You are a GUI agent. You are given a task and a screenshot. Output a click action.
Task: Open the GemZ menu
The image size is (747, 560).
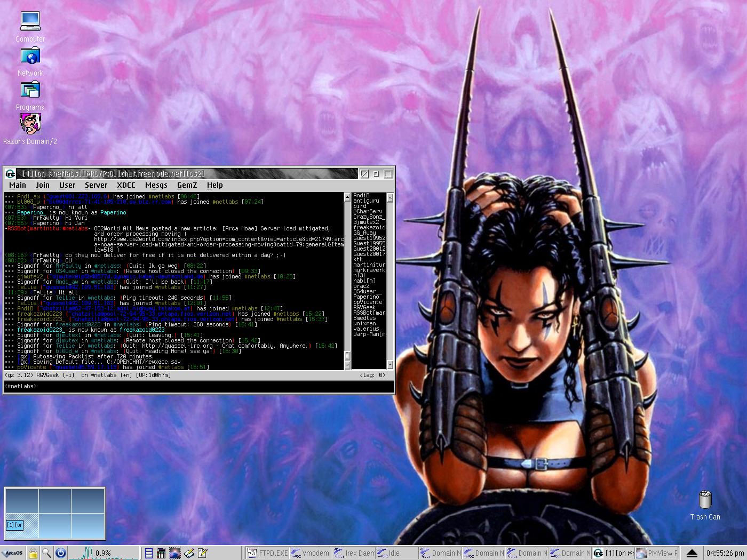tap(187, 185)
